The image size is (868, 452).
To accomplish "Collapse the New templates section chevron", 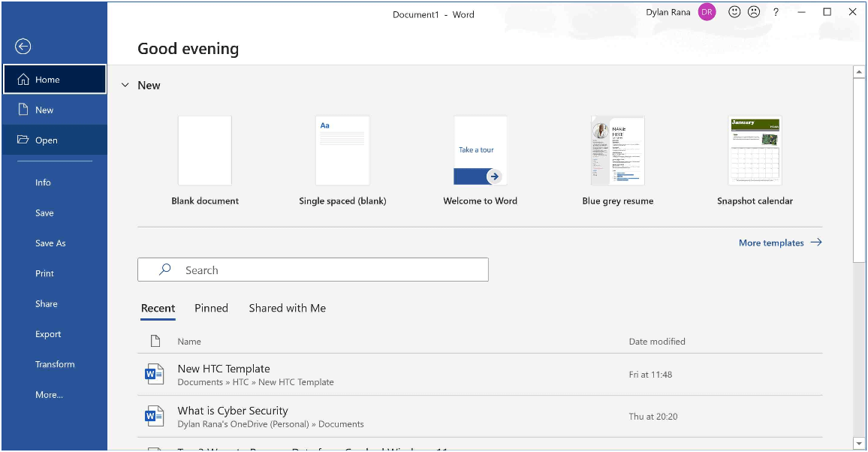I will (125, 85).
